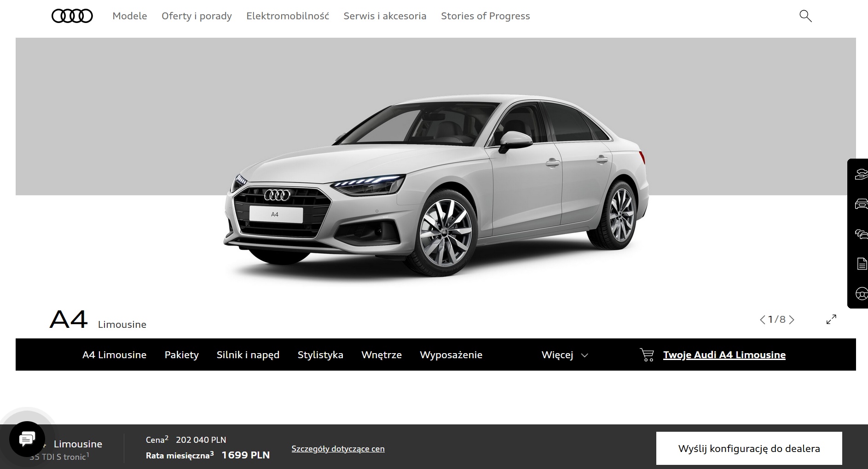Click Szczegóły dotyczące cen link

(x=338, y=449)
